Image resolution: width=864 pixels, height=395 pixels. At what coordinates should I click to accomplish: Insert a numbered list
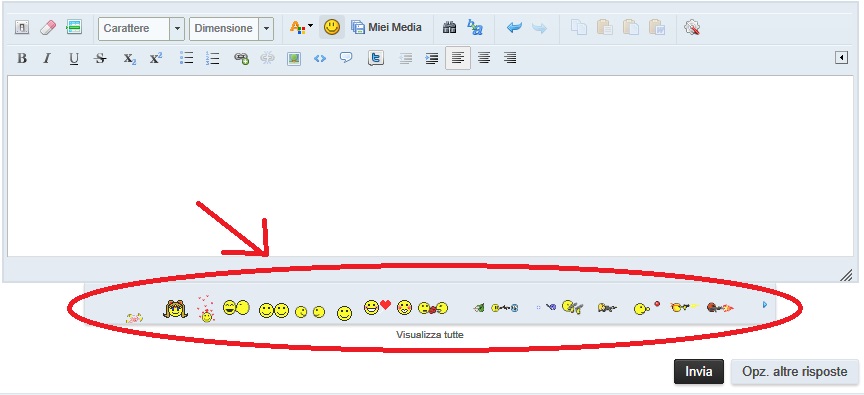(212, 58)
